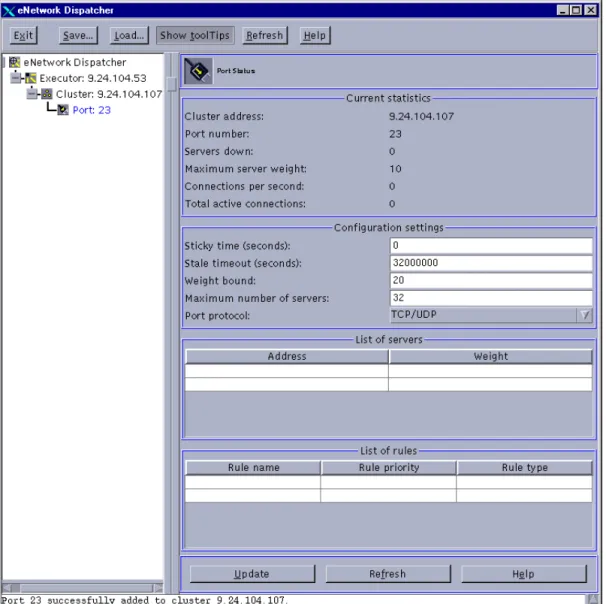Viewport: 606px width, 604px height.
Task: Click the toolbar Help button
Action: point(315,36)
